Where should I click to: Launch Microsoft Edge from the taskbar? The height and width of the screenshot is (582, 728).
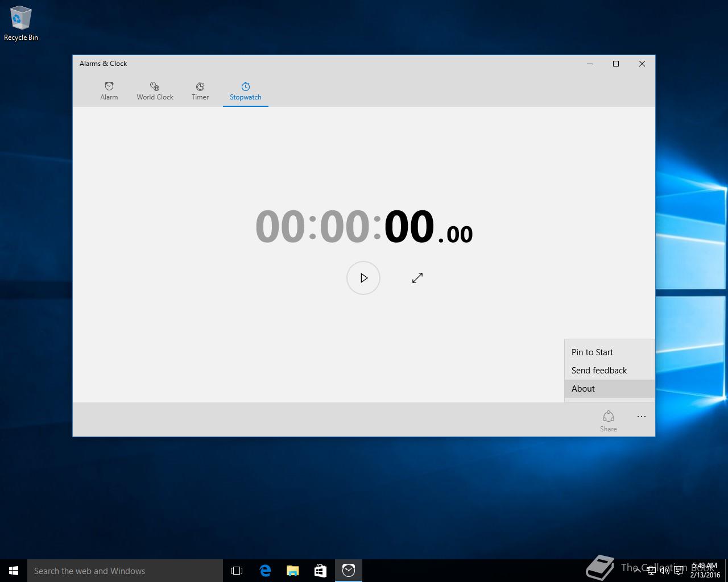(x=265, y=571)
